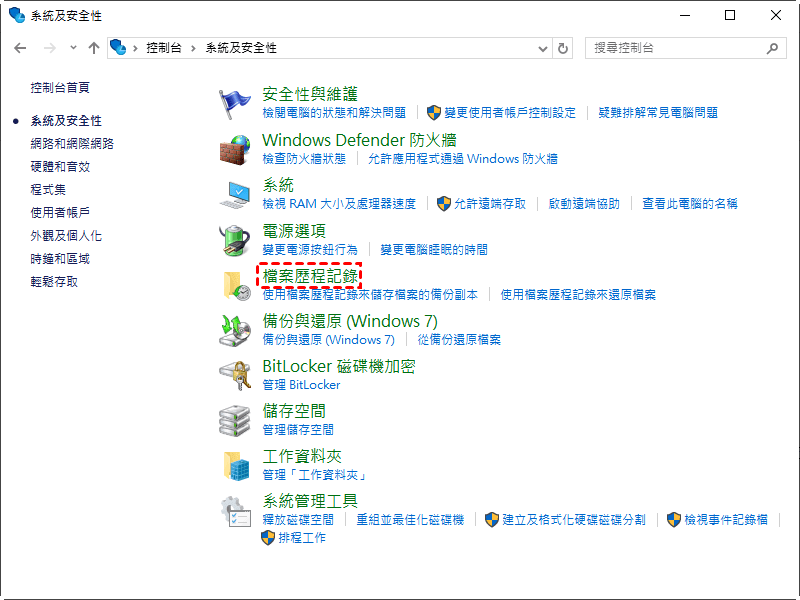Open the Windows Defender firewall brick icon
Viewport: 800px width, 600px height.
pyautogui.click(x=235, y=149)
